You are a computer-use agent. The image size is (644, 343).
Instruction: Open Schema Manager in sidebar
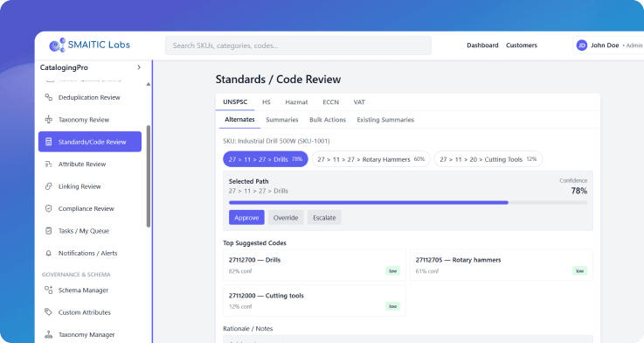(89, 290)
